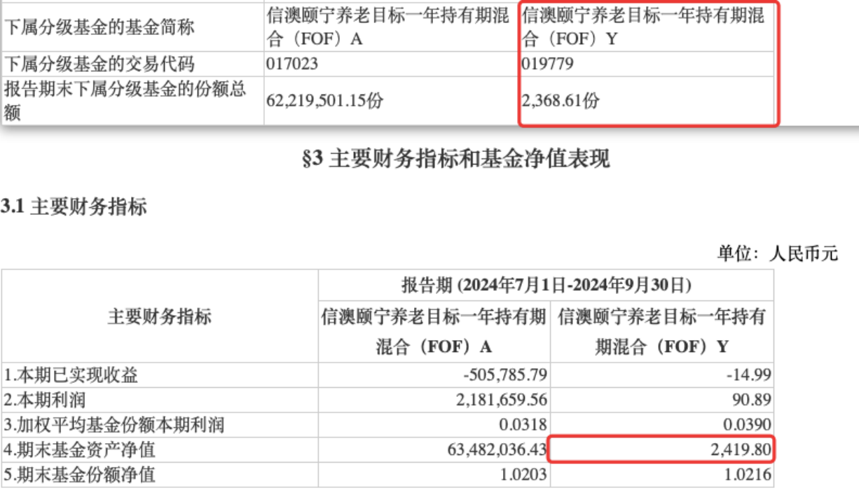Screen dimensions: 859x504
Task: Select the 报告期 date range header cell
Action: click(546, 285)
